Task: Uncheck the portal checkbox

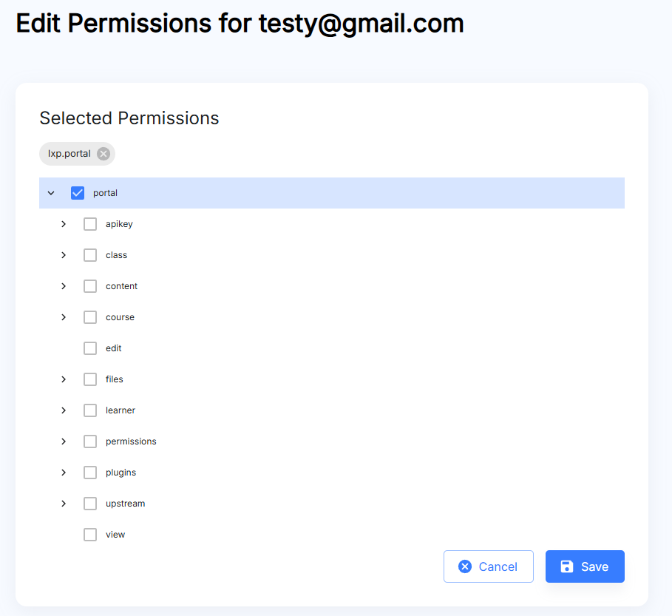Action: point(78,193)
